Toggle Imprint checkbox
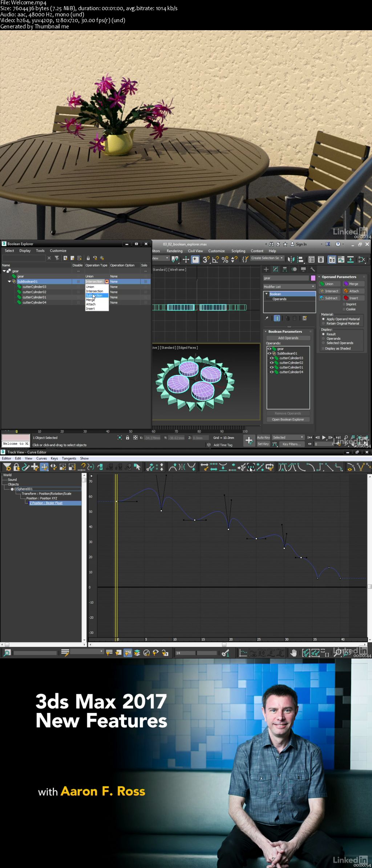Screen dimensions: 372x868 tap(344, 304)
